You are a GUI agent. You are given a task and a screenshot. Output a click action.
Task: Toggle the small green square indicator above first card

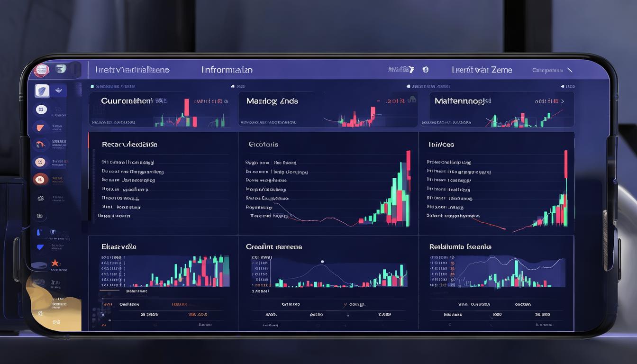point(92,87)
